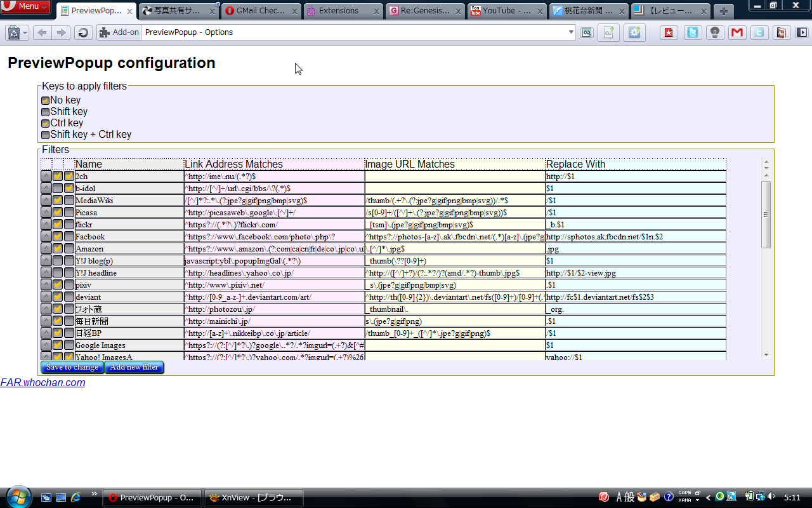812x508 pixels.
Task: Edit the Facbook name field
Action: pyautogui.click(x=129, y=236)
